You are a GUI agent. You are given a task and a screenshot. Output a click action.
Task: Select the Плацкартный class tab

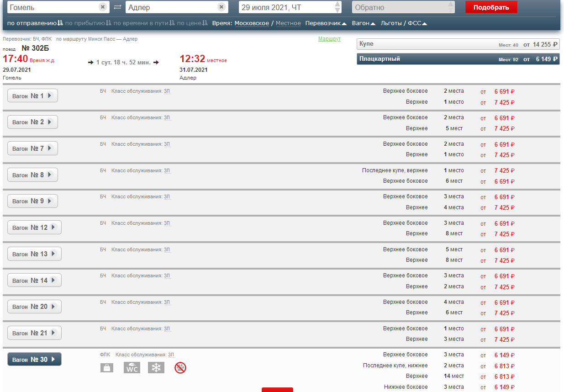click(x=458, y=59)
